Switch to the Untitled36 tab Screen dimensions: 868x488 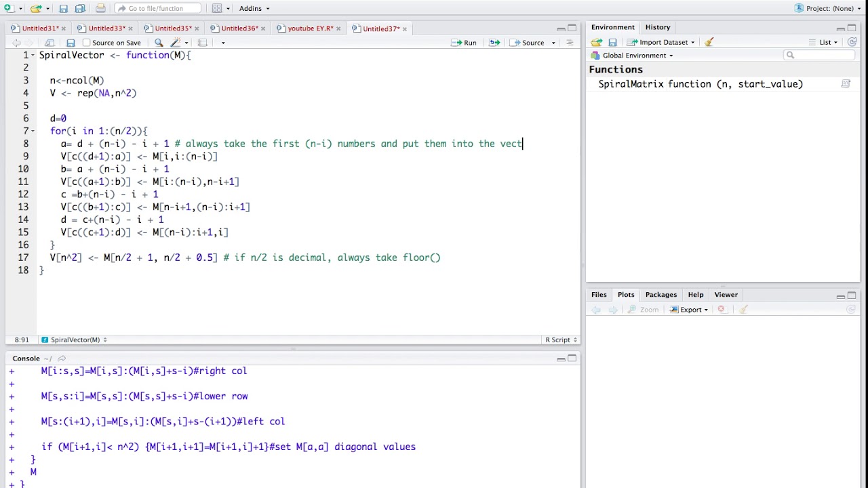[239, 28]
